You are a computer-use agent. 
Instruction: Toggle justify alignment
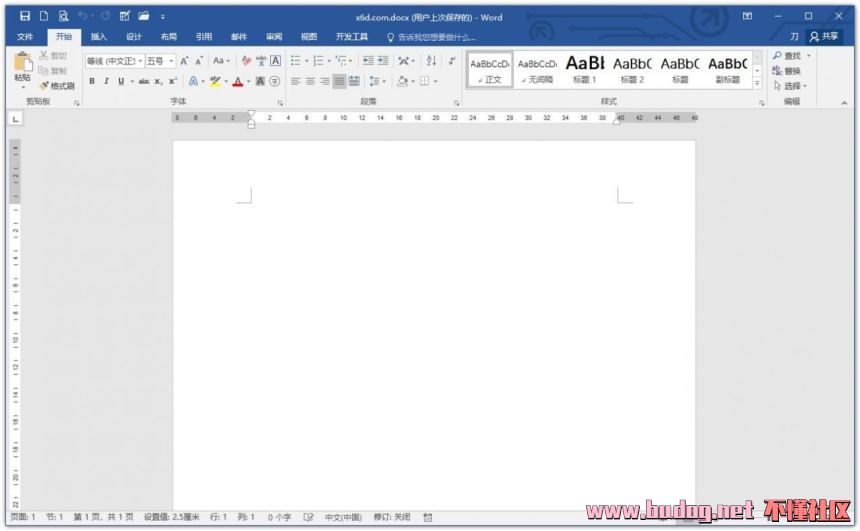[x=340, y=81]
